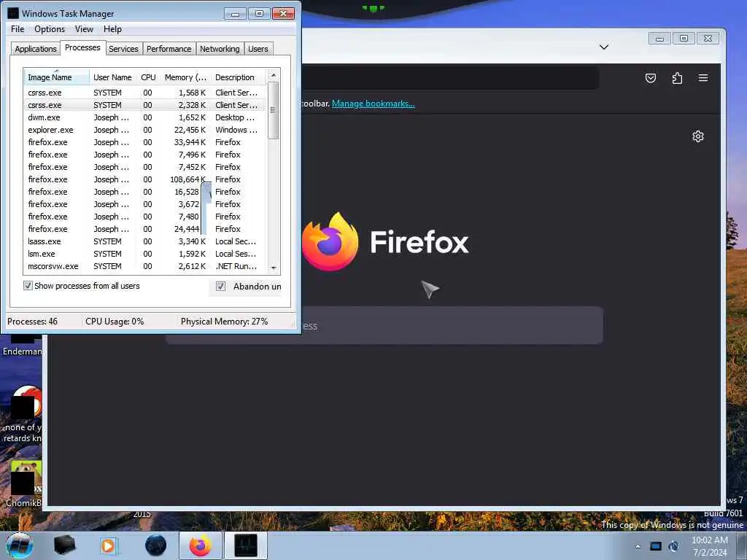
Task: Open Task Manager Options menu
Action: coord(50,29)
